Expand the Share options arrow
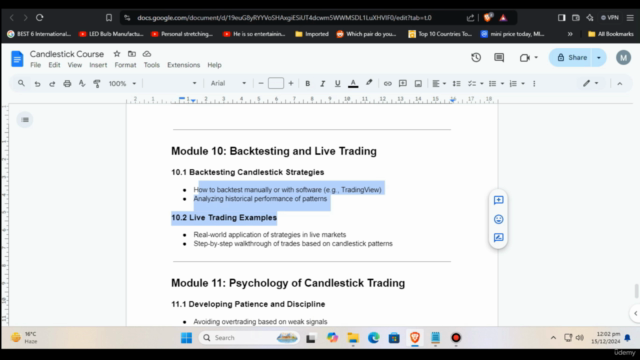640x360 pixels. click(599, 58)
